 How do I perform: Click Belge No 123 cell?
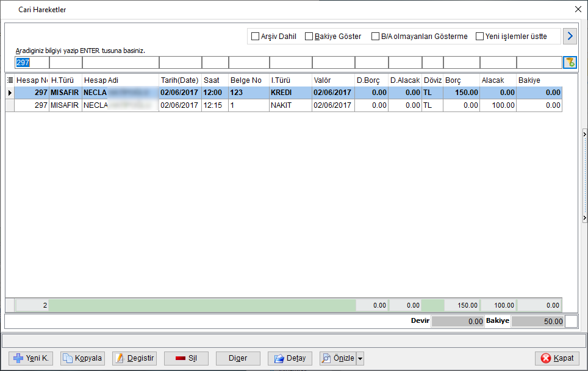pos(249,93)
